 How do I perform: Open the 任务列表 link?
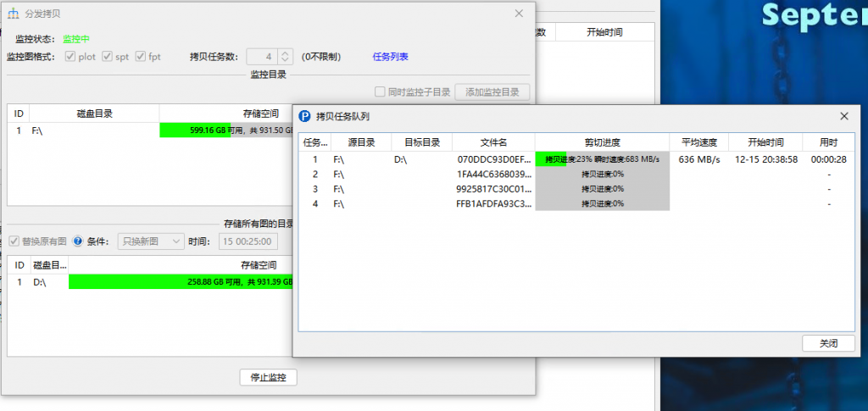[x=390, y=57]
